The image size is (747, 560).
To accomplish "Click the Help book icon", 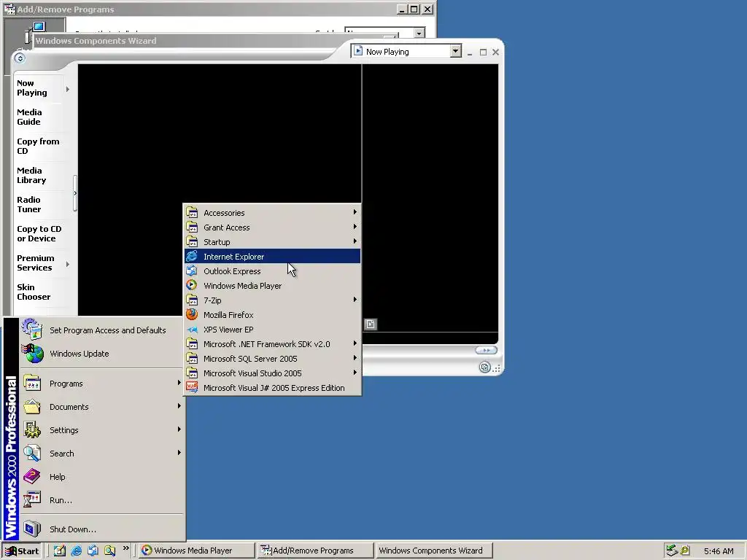I will [32, 476].
